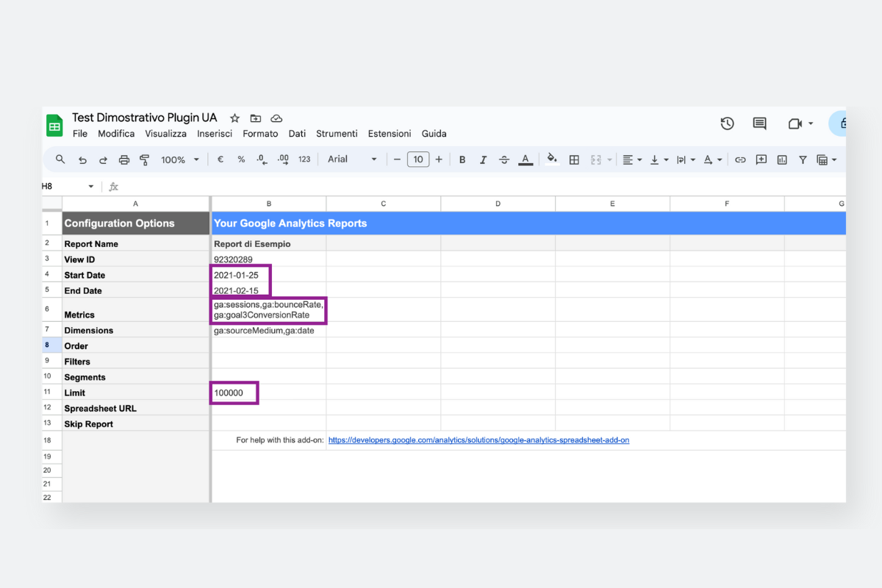This screenshot has width=882, height=588.
Task: Open vertical align dropdown
Action: pyautogui.click(x=659, y=159)
